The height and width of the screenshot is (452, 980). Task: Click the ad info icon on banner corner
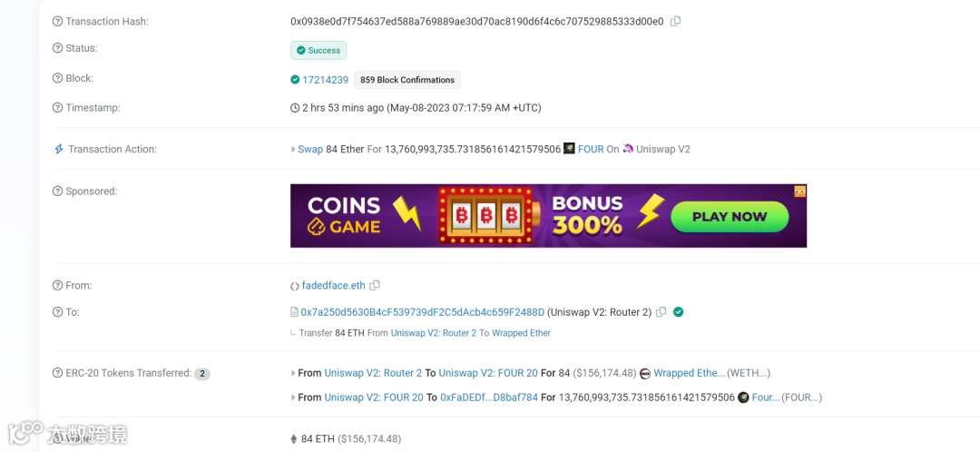tap(800, 191)
